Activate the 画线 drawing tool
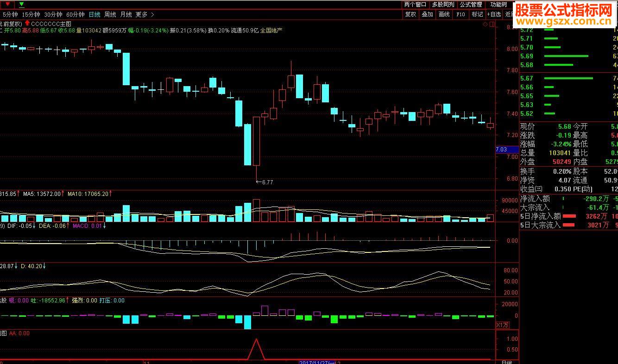Viewport: 618px width, 364px height. (x=444, y=14)
